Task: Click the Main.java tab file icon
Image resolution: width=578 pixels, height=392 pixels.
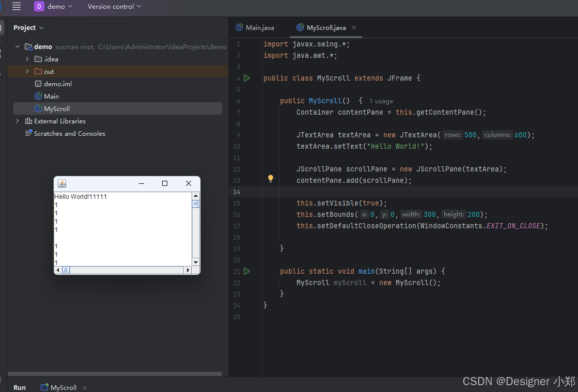Action: click(x=239, y=27)
